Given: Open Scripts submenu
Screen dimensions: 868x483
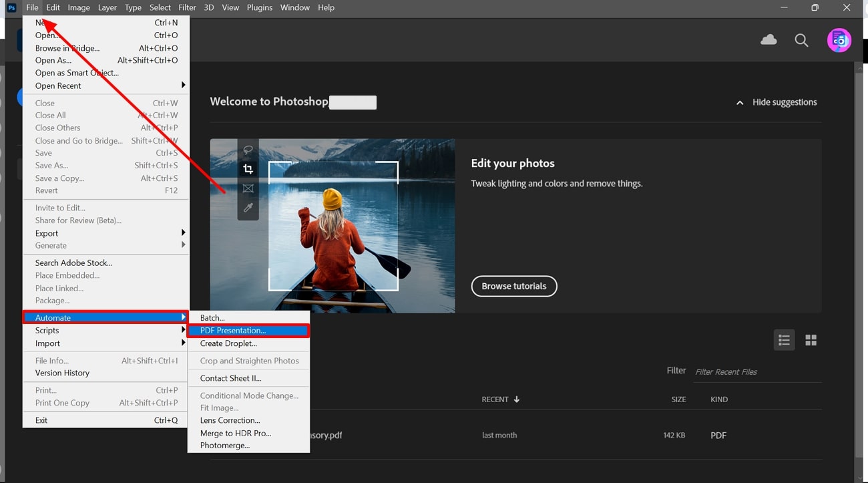Looking at the screenshot, I should click(105, 330).
